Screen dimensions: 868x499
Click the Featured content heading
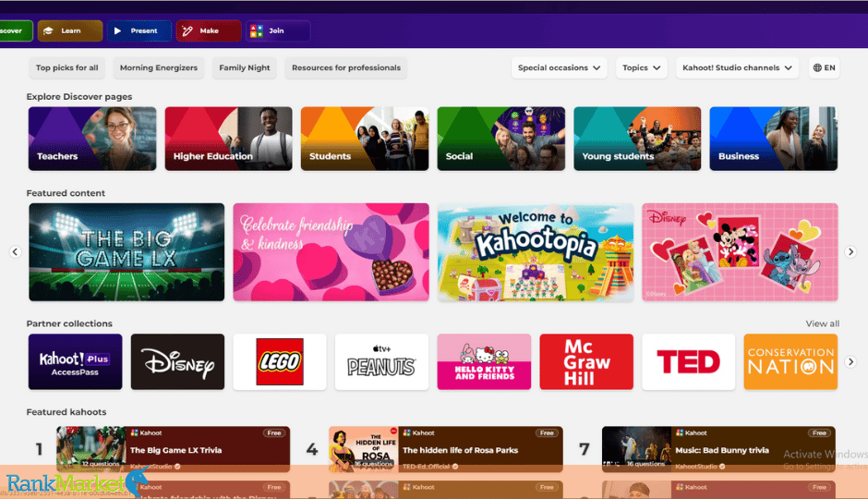66,193
